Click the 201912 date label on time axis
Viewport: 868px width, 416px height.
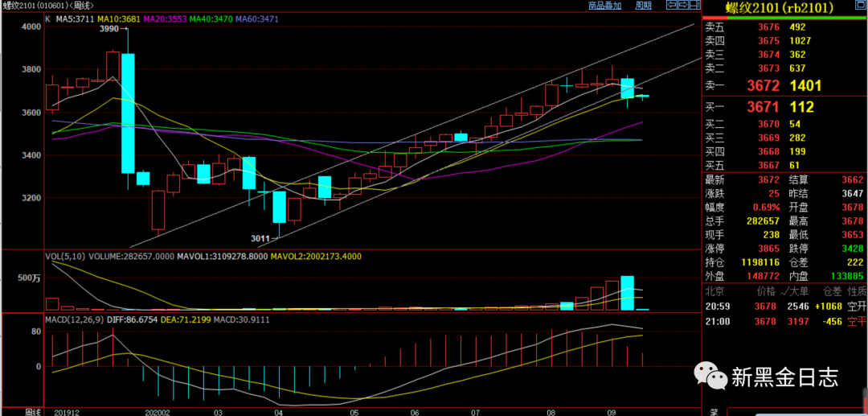click(x=67, y=412)
